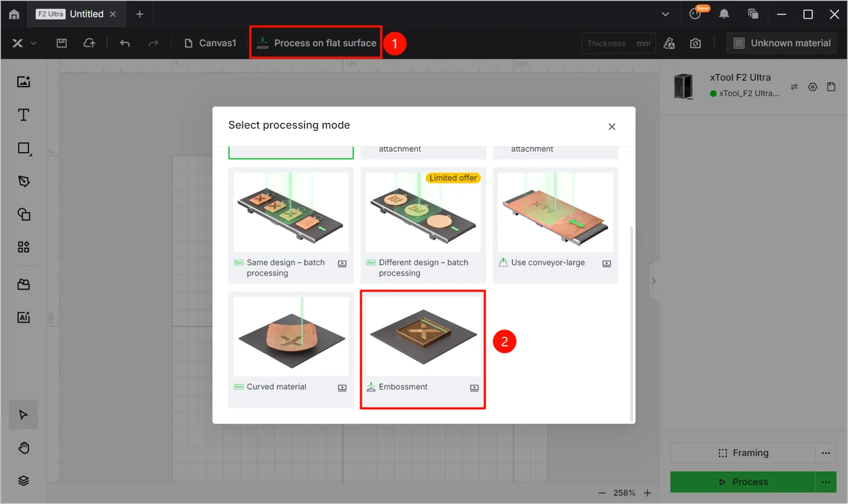848x504 pixels.
Task: Open the Apps grid tool
Action: 24,247
